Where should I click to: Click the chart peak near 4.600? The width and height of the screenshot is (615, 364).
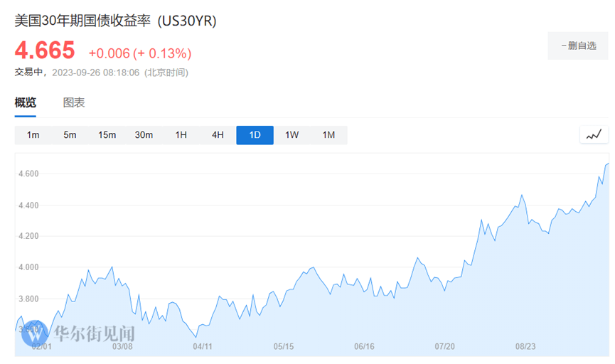pos(608,164)
